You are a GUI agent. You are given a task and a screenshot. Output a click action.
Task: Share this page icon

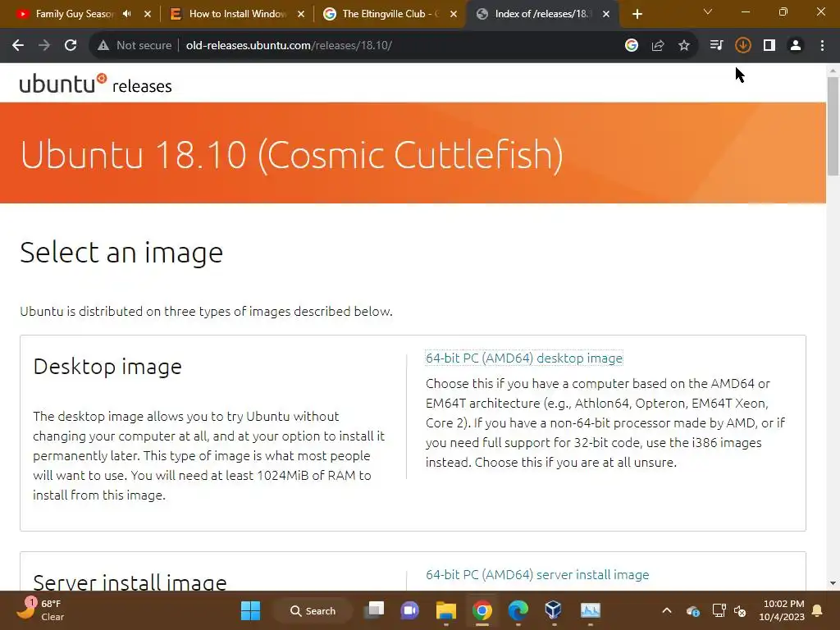658,46
